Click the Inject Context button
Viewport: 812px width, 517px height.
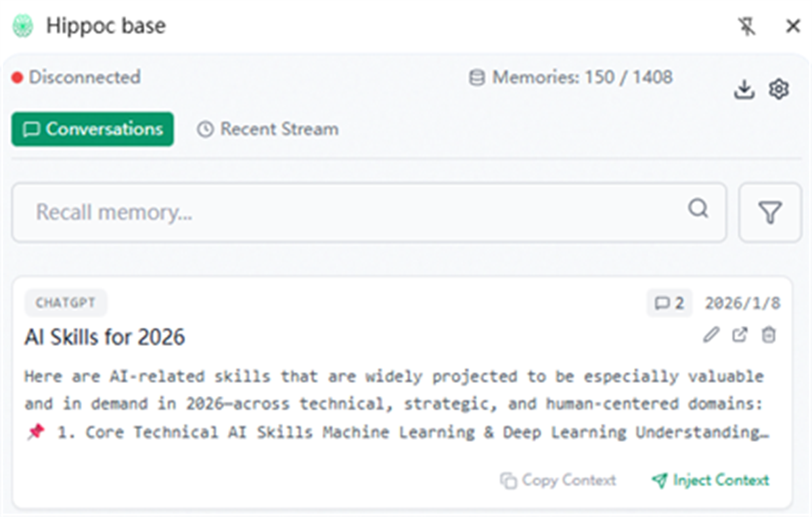click(x=710, y=480)
